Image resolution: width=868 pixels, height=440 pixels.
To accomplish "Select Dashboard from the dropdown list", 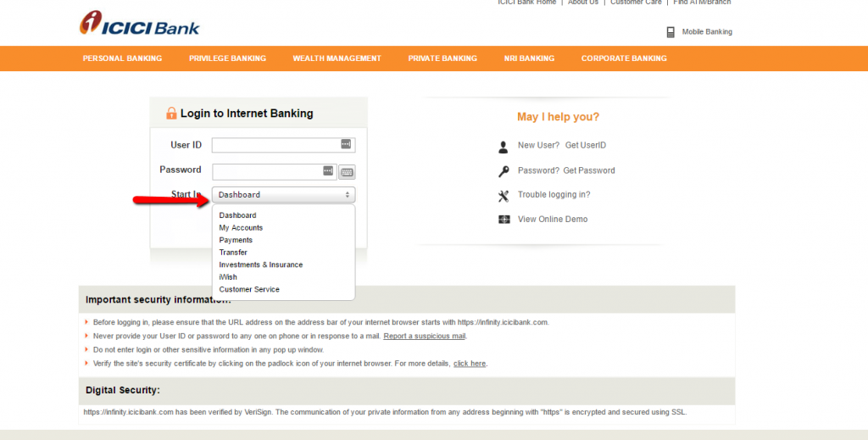I will (x=237, y=215).
